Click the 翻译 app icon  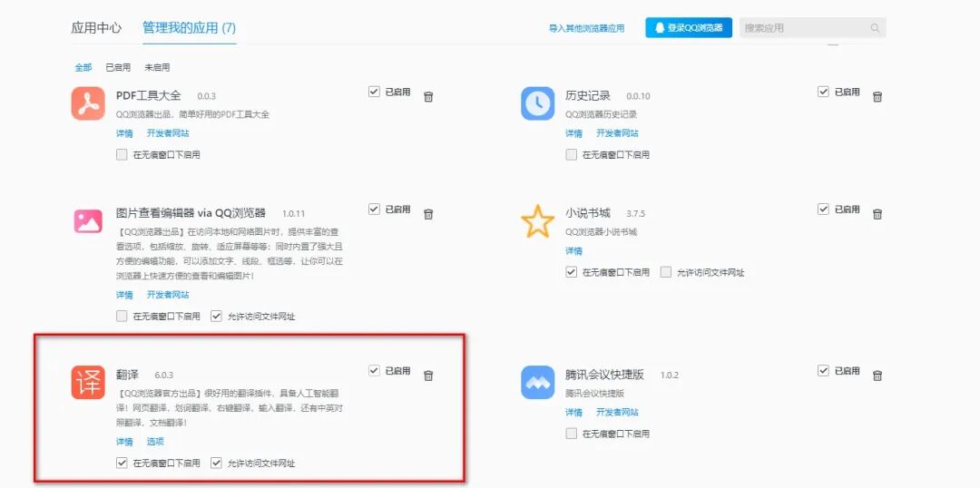point(87,382)
